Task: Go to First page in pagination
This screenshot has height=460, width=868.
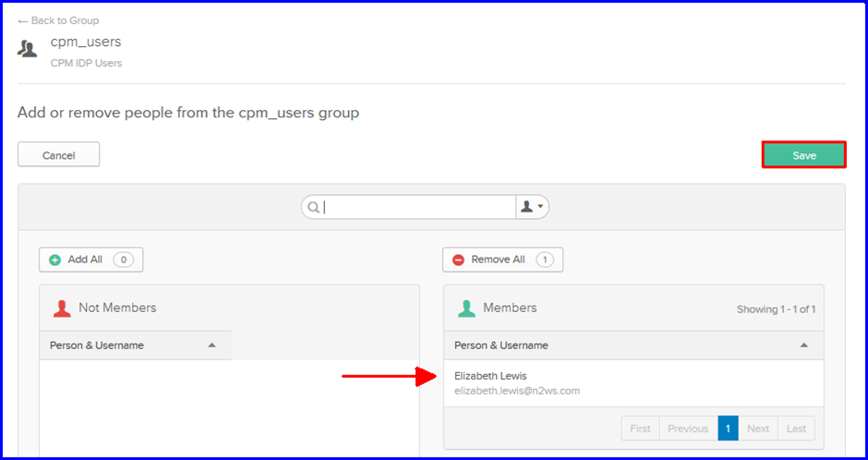Action: pyautogui.click(x=640, y=429)
